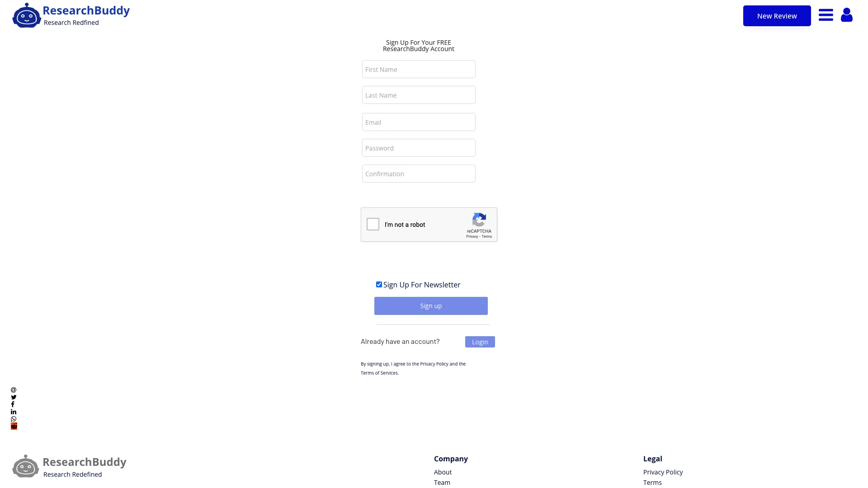Click the Facebook share icon

click(x=13, y=404)
